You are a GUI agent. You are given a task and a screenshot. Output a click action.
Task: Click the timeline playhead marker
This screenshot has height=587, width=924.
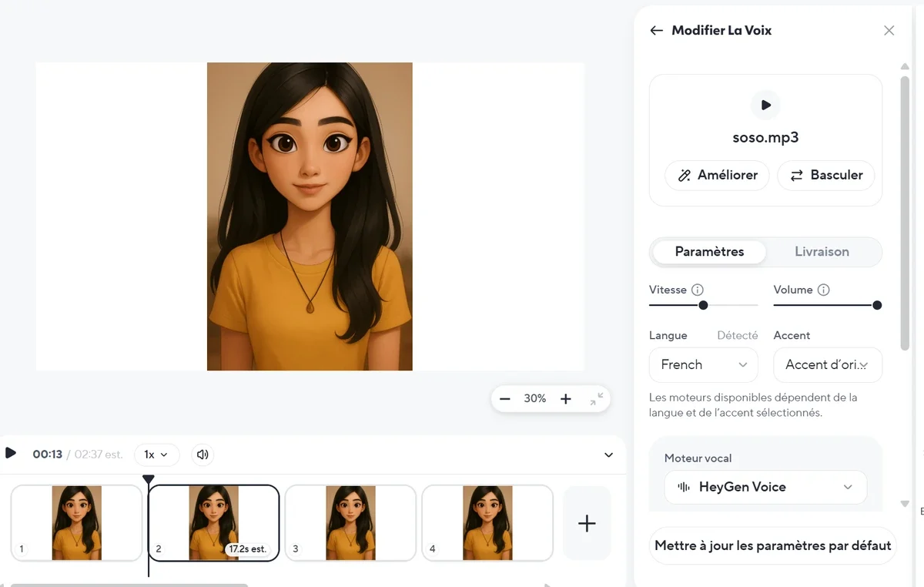[x=149, y=479]
